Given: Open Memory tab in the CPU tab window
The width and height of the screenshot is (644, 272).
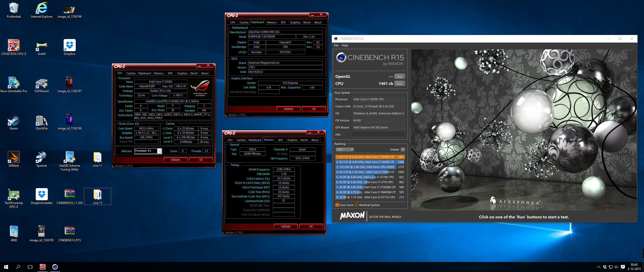Looking at the screenshot, I should point(159,73).
